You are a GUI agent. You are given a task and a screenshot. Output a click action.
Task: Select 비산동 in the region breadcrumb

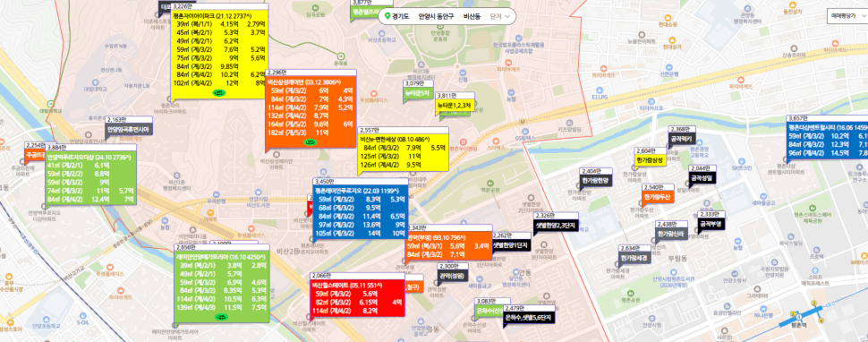click(472, 17)
